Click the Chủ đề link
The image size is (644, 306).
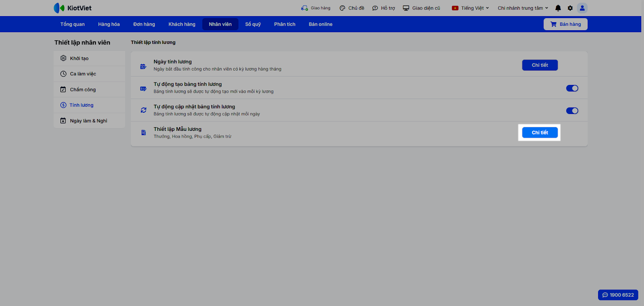(356, 8)
